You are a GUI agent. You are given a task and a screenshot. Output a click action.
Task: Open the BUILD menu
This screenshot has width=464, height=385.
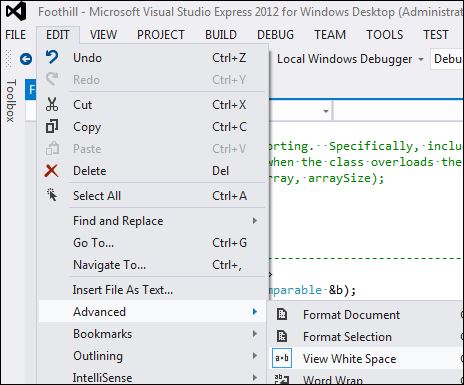221,35
